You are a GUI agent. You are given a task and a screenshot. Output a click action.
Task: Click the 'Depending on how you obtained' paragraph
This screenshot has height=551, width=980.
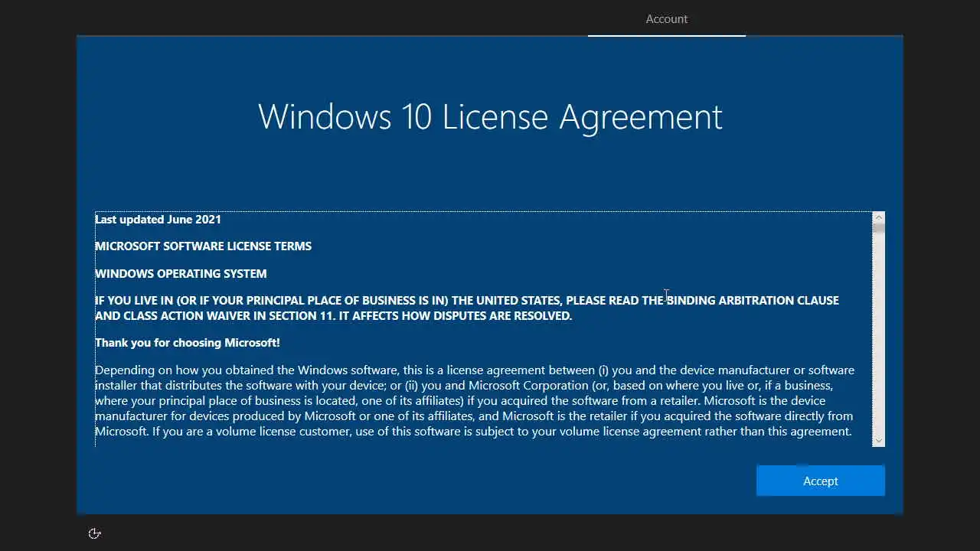point(475,400)
